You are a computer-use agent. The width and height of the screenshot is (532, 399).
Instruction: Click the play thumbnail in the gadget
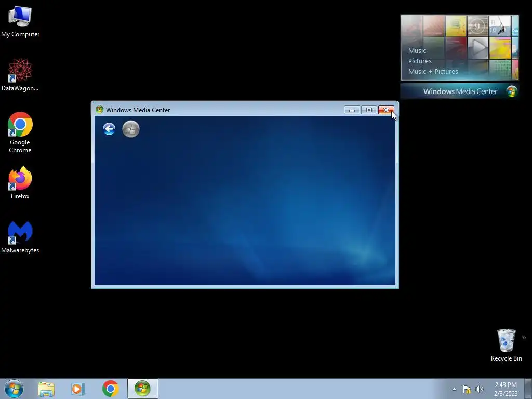(x=478, y=47)
